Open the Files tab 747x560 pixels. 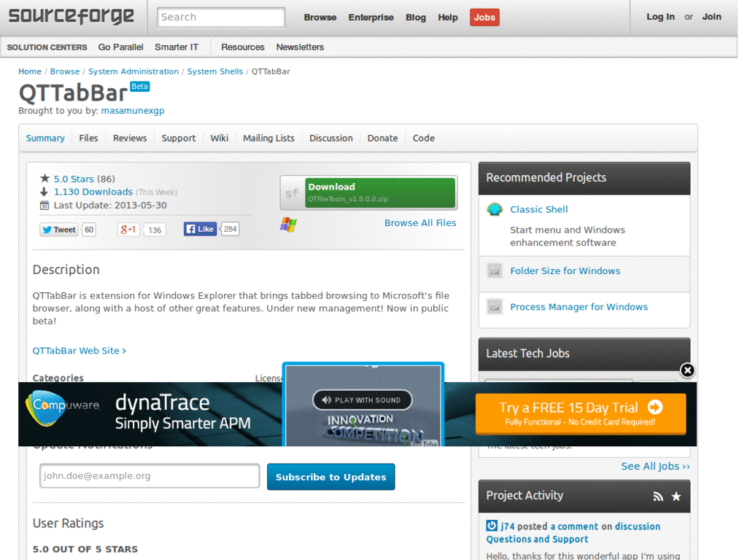[88, 138]
